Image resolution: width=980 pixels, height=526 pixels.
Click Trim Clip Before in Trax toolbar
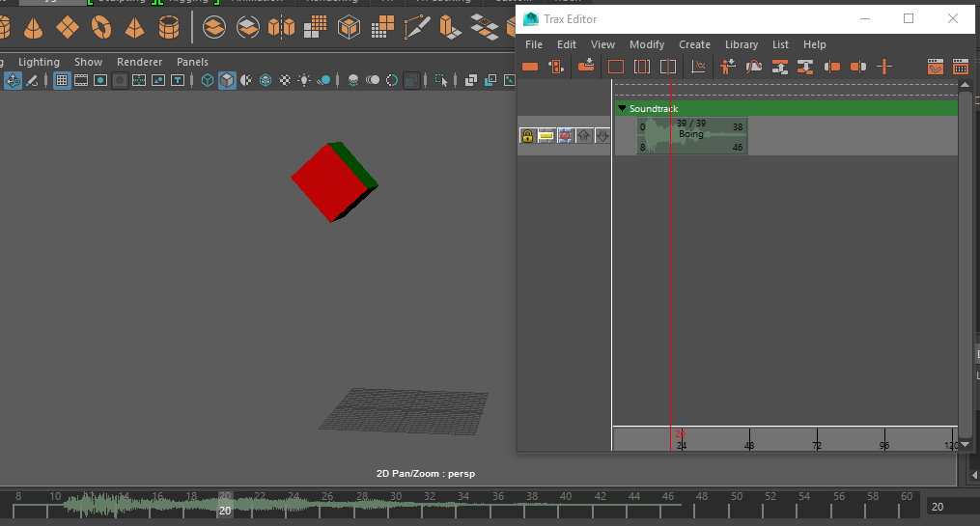[832, 67]
